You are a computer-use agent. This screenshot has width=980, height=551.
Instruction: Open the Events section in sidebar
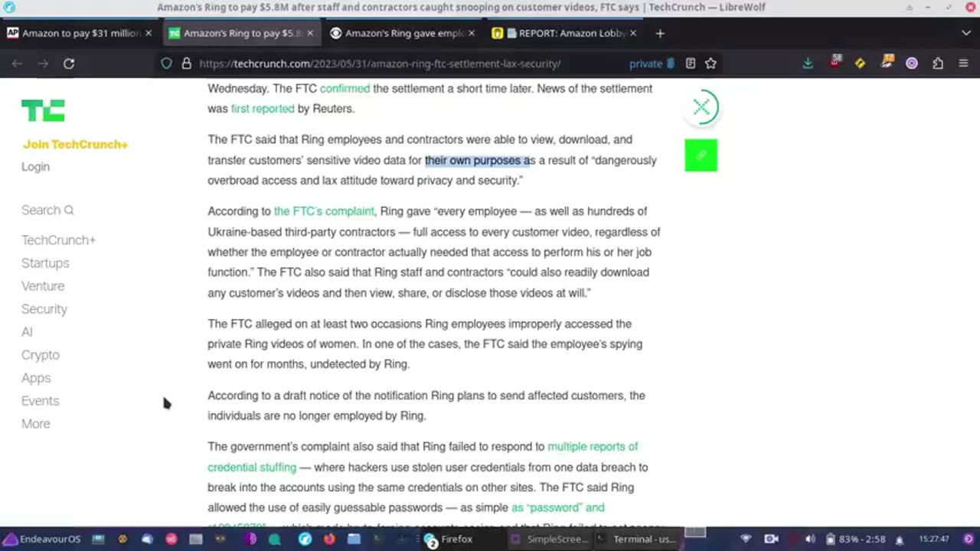(40, 400)
